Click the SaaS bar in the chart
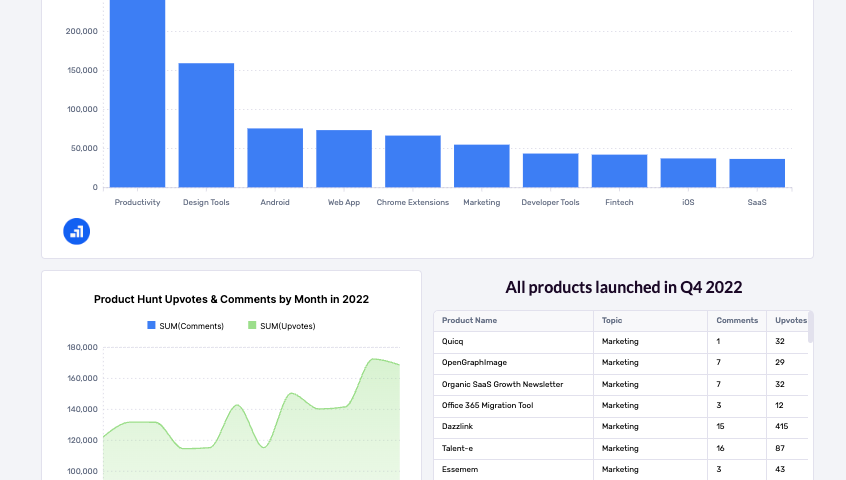846x480 pixels. [757, 173]
